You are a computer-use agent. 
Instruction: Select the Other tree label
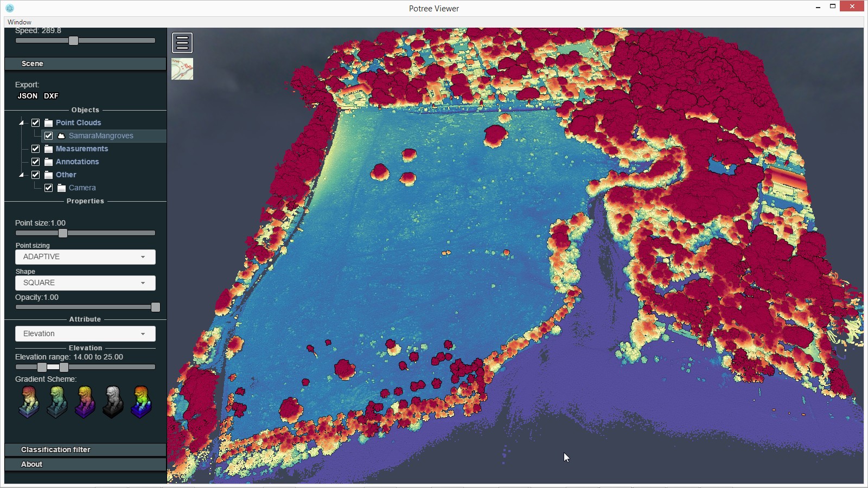tap(66, 175)
